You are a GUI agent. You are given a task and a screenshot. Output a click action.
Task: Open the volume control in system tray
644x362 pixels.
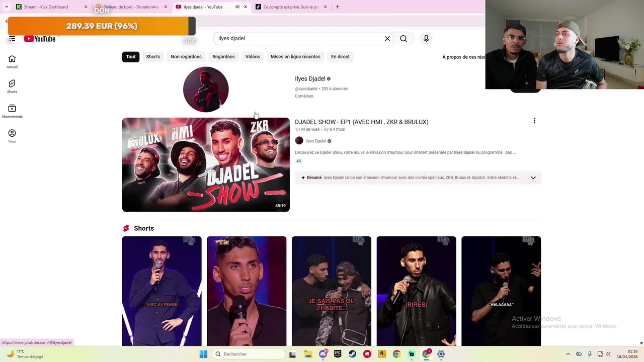tap(608, 354)
